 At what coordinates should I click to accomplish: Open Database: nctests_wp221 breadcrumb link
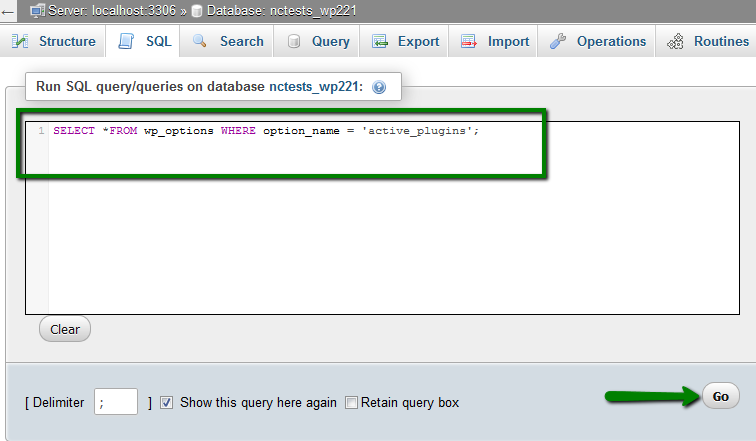pos(282,11)
